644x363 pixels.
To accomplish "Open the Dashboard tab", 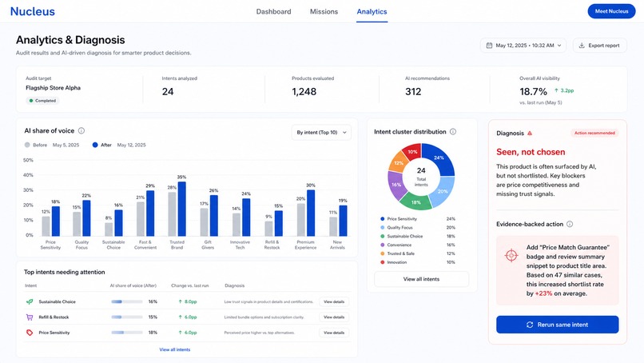I will 273,11.
